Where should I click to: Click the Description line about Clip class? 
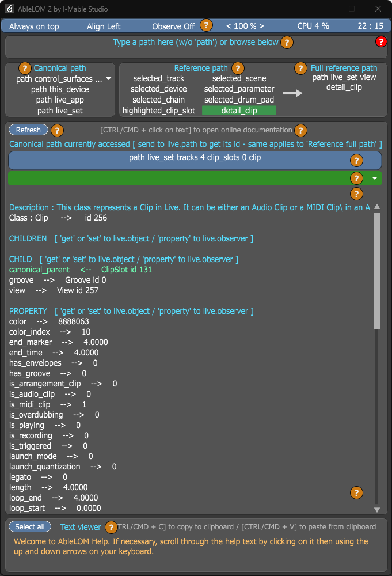(189, 207)
